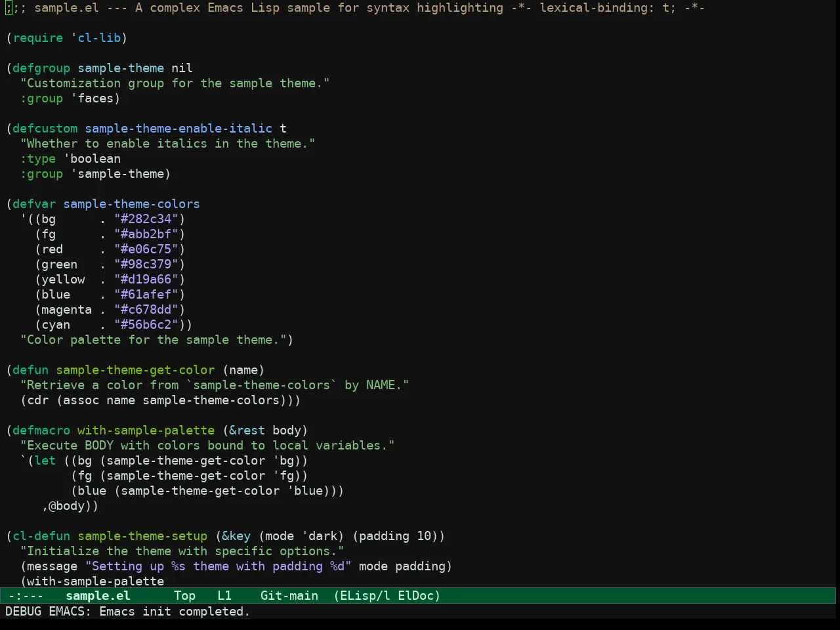Image resolution: width=840 pixels, height=630 pixels.
Task: Click the message function call
Action: point(52,566)
